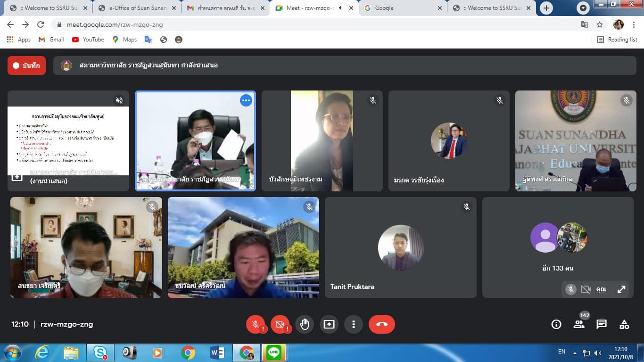The height and width of the screenshot is (362, 644).
Task: Toggle the microphone mute button
Action: pyautogui.click(x=256, y=324)
